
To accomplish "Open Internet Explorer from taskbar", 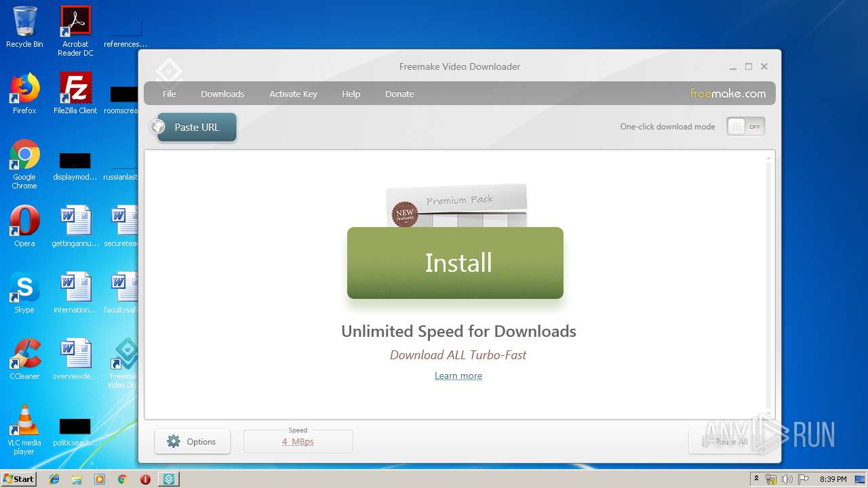I will pyautogui.click(x=54, y=479).
